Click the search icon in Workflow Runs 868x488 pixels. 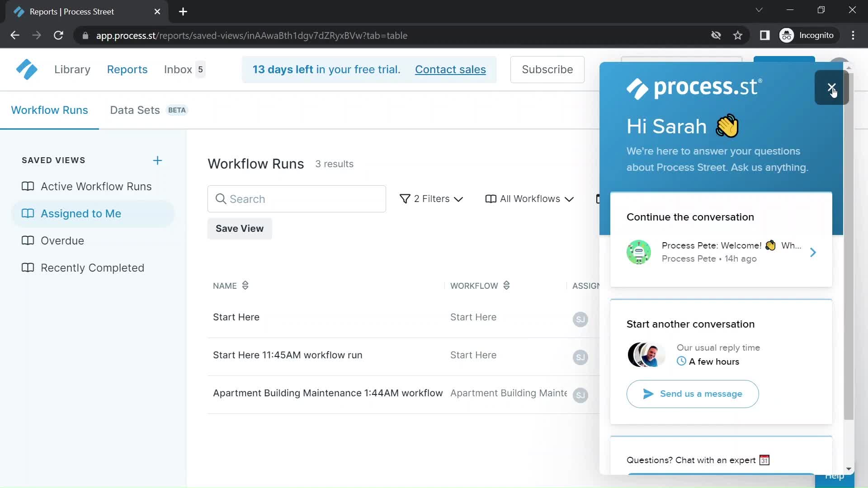coord(221,198)
